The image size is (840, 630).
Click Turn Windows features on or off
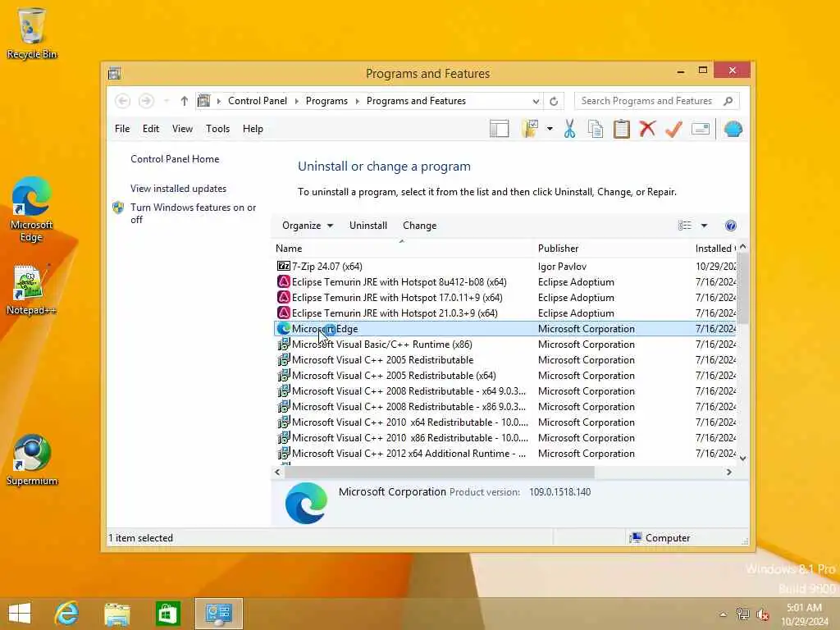pyautogui.click(x=193, y=213)
